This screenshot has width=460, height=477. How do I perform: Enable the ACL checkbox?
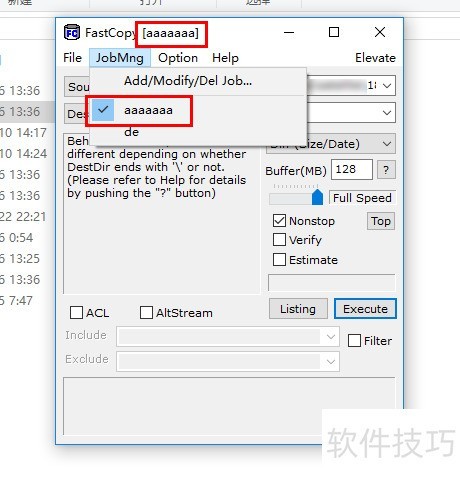click(76, 313)
